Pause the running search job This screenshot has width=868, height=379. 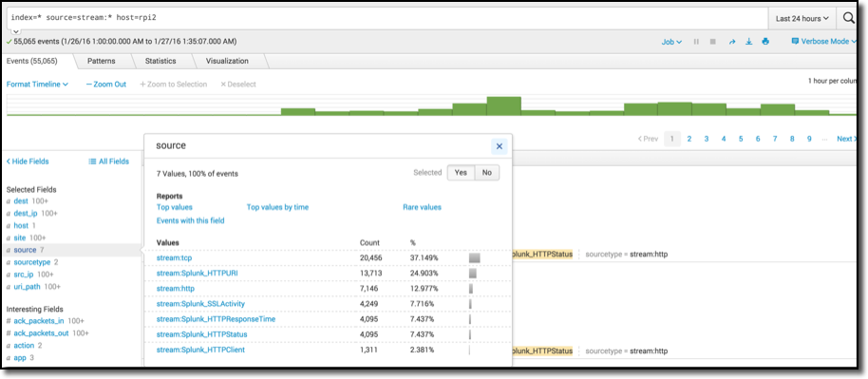point(696,42)
